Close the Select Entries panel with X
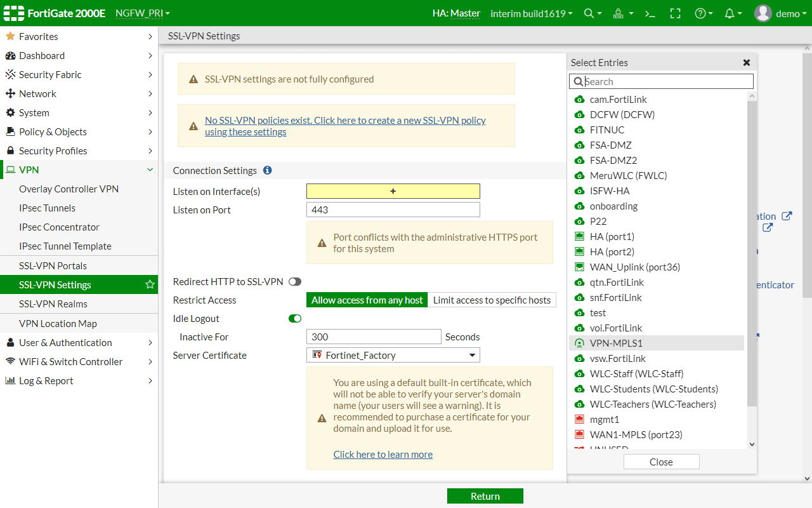 click(747, 62)
